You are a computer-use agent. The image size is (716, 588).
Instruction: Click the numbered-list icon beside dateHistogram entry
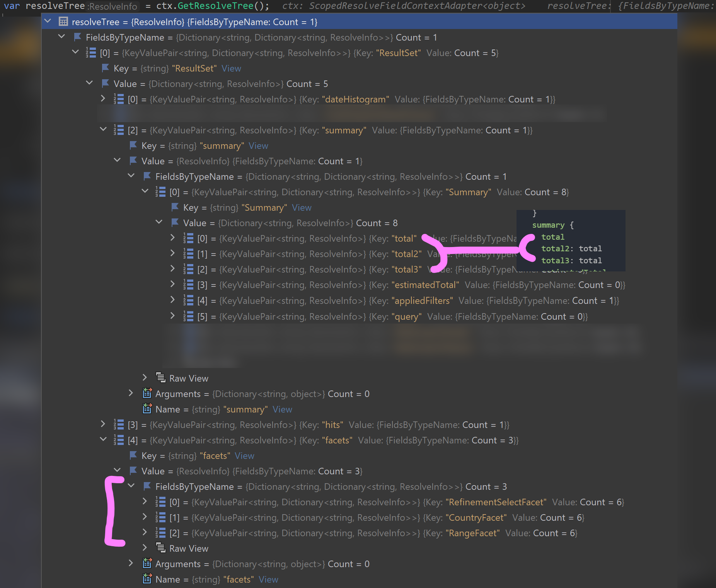[x=118, y=99]
